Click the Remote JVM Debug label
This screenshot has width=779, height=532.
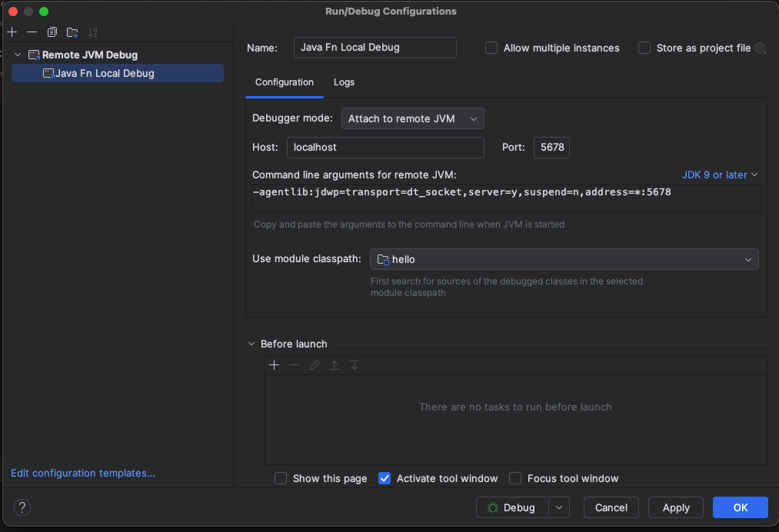click(90, 55)
